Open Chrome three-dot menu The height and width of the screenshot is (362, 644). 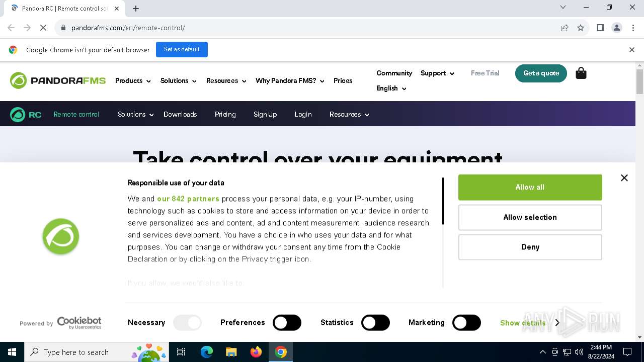[x=632, y=28]
